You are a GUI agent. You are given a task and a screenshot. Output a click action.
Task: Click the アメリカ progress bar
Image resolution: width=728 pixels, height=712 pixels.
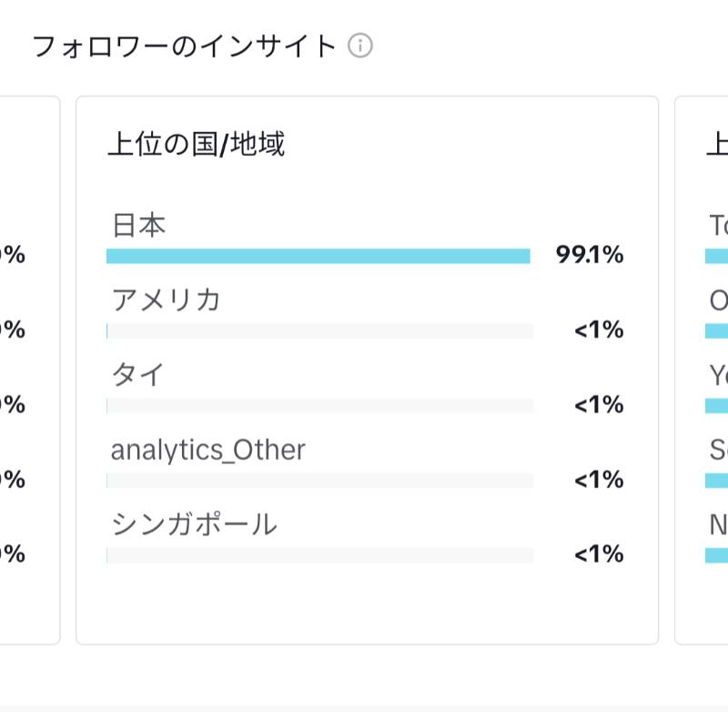320,331
